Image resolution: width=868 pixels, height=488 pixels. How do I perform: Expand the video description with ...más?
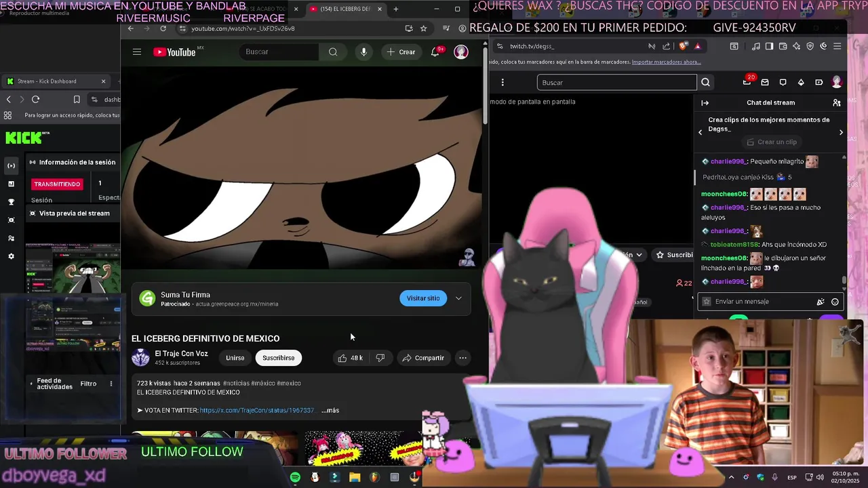[x=330, y=410]
